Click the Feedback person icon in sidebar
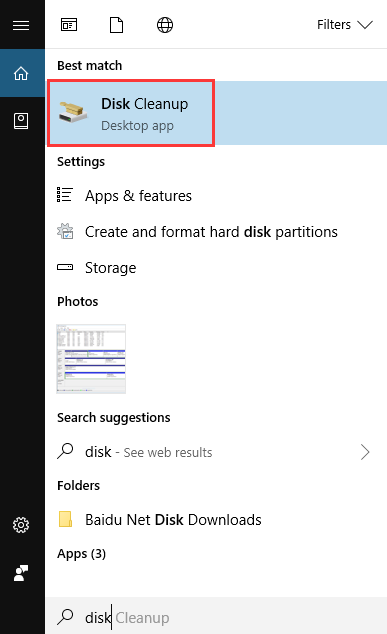Image resolution: width=387 pixels, height=634 pixels. point(21,573)
